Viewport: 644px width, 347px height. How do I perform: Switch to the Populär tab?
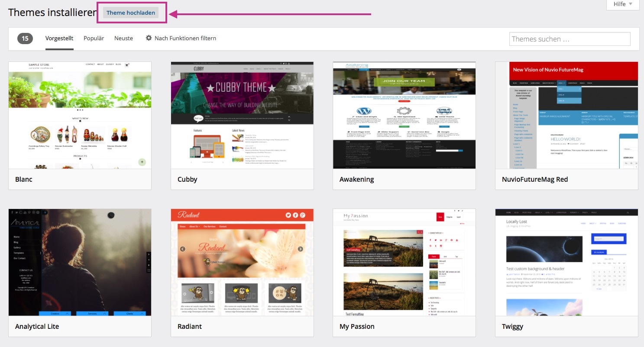tap(94, 38)
